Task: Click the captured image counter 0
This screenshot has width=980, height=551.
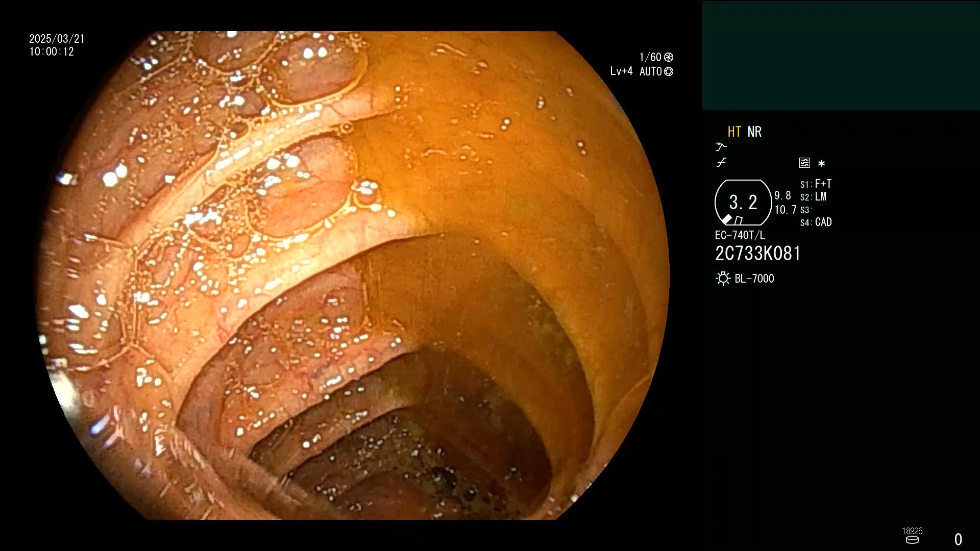Action: click(x=958, y=539)
